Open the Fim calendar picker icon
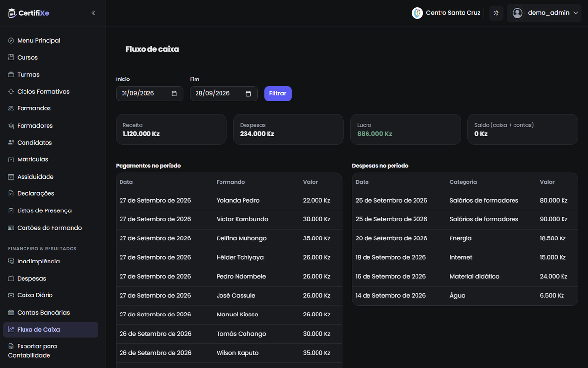588x368 pixels. (248, 94)
